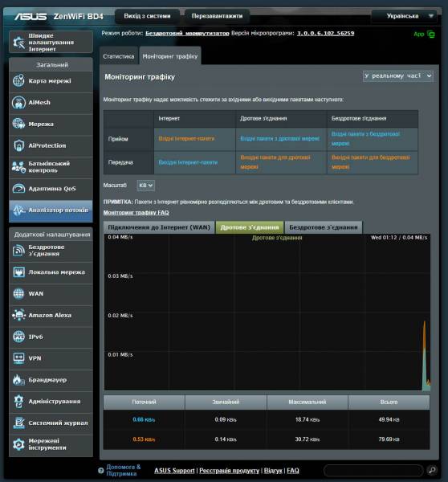Open Батьківський контроль menu item
Image resolution: width=448 pixels, height=482 pixels.
pyautogui.click(x=51, y=167)
